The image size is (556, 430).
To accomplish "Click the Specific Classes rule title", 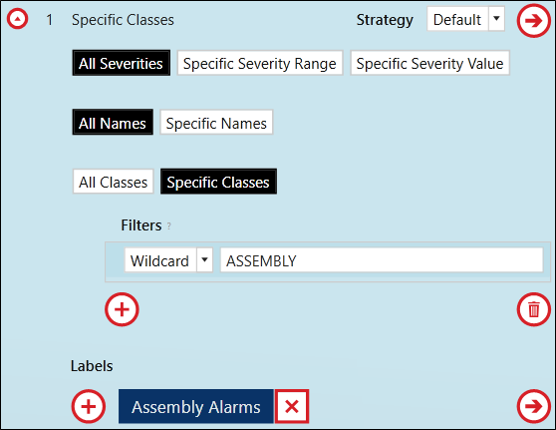I will coord(123,20).
